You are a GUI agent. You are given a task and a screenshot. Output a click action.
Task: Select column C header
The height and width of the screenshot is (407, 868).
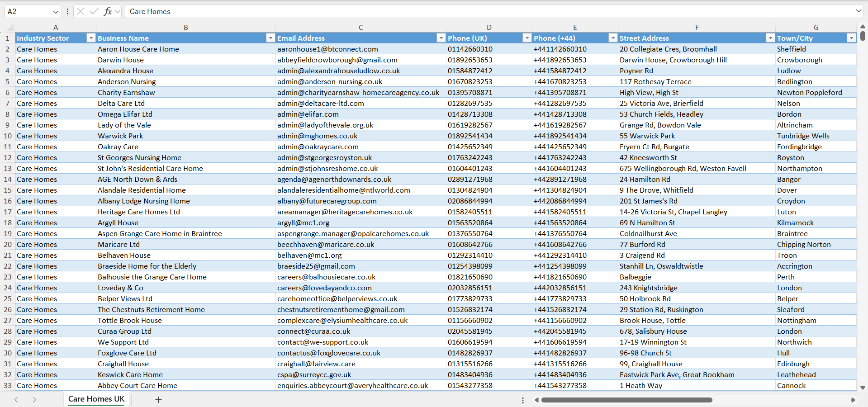361,28
